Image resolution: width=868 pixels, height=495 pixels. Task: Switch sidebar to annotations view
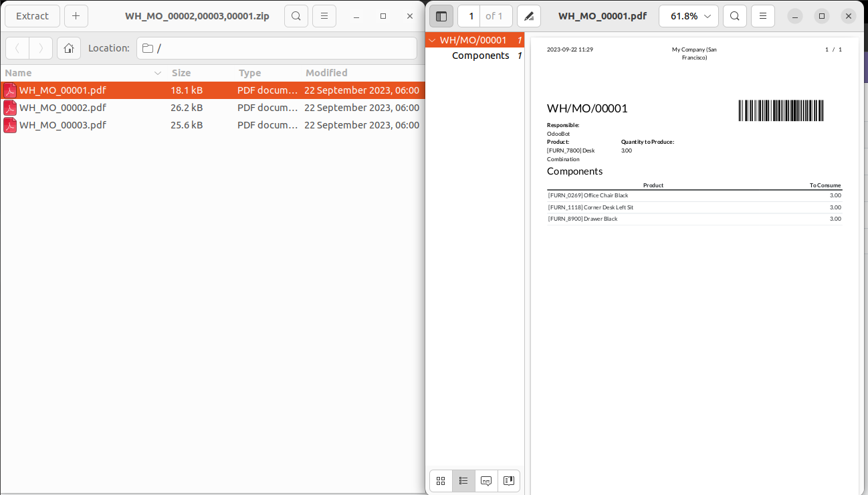click(486, 480)
